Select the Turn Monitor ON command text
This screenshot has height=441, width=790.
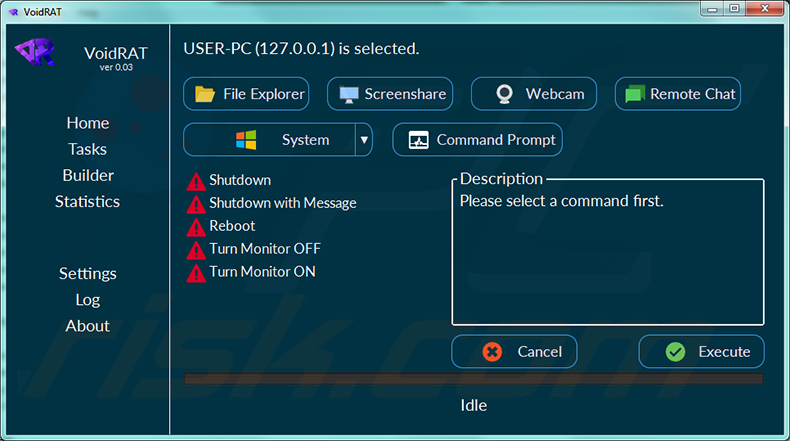click(x=262, y=272)
